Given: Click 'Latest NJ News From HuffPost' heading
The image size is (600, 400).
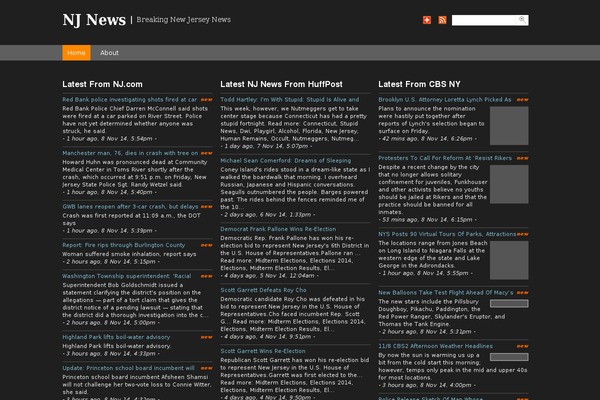Looking at the screenshot, I should pyautogui.click(x=281, y=84).
